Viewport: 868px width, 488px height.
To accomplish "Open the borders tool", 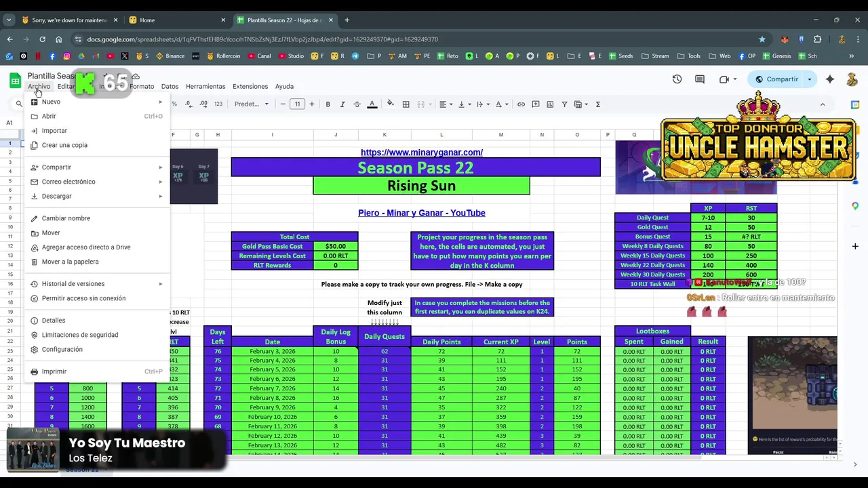I will coord(406,104).
